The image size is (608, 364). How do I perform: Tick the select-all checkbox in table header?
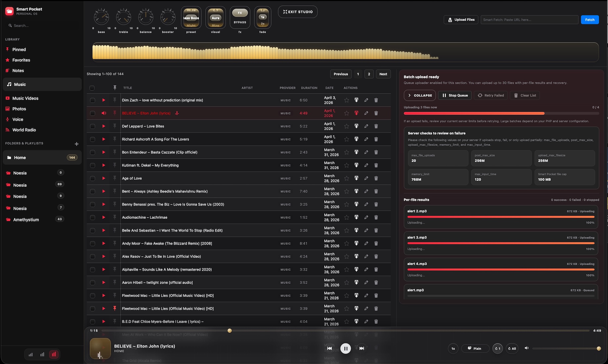tap(92, 88)
